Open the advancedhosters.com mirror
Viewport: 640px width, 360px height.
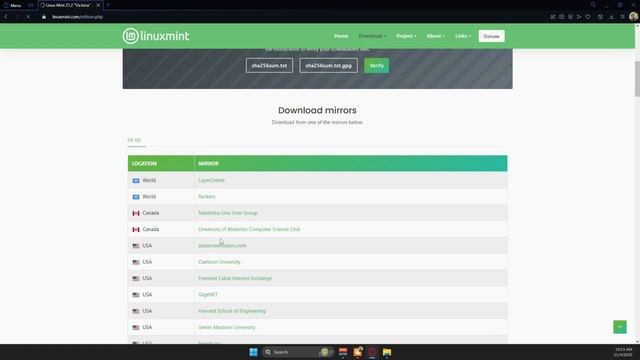[222, 245]
